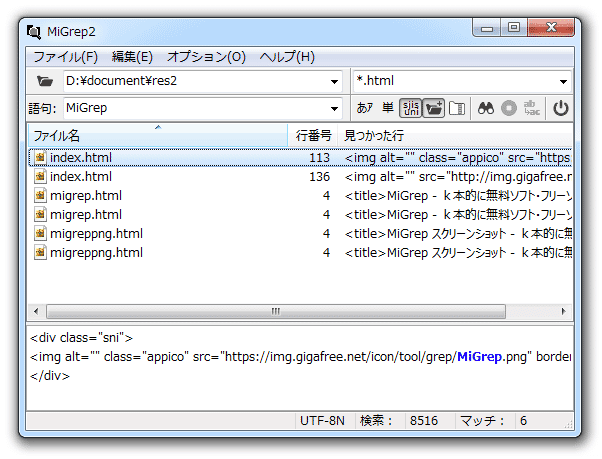
Task: Expand the folder path dropdown arrow
Action: point(334,81)
